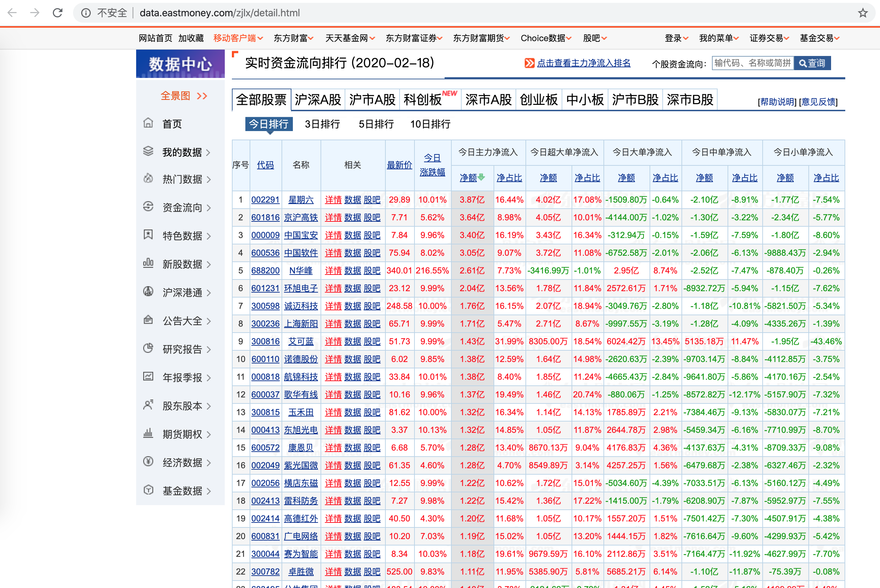
Task: Click 点击查看主力净流入排名 link
Action: click(583, 63)
